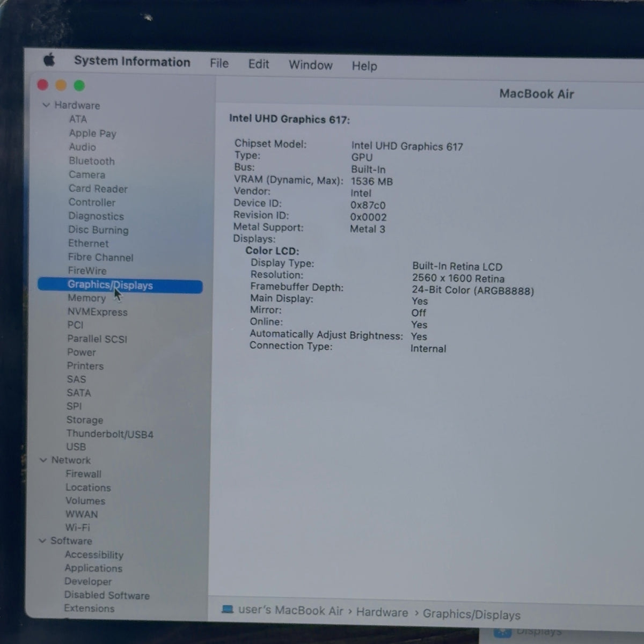This screenshot has width=644, height=644.
Task: Select Applications under Software
Action: coord(93,568)
